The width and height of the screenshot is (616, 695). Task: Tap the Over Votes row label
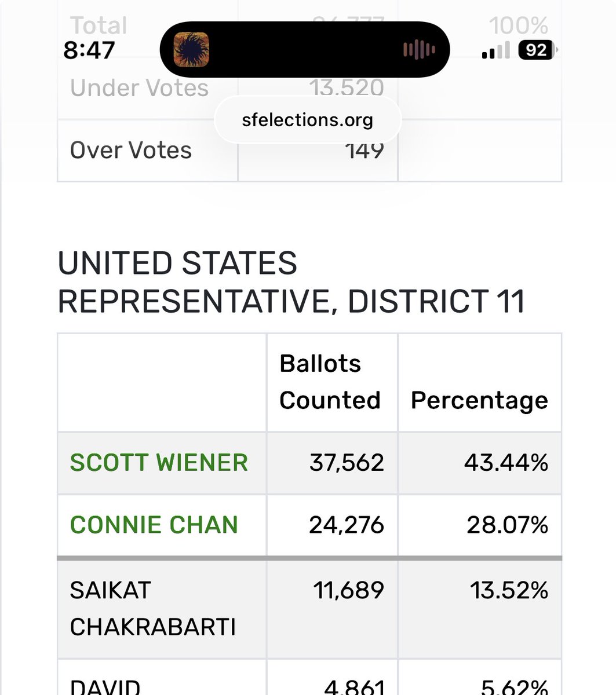point(131,151)
